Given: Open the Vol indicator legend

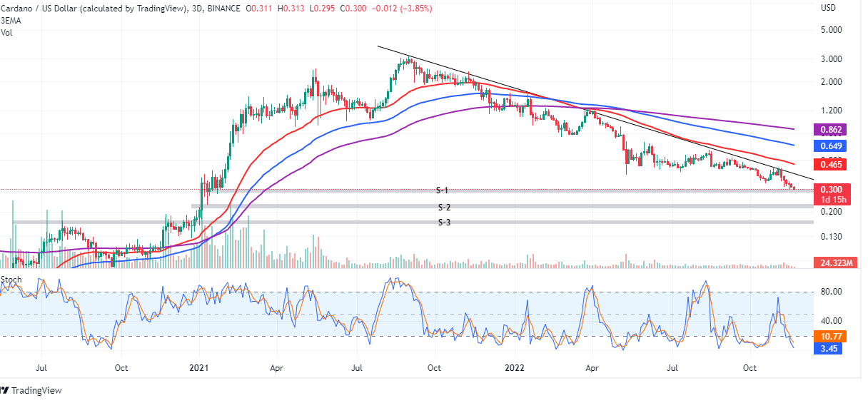Looking at the screenshot, I should 6,32.
